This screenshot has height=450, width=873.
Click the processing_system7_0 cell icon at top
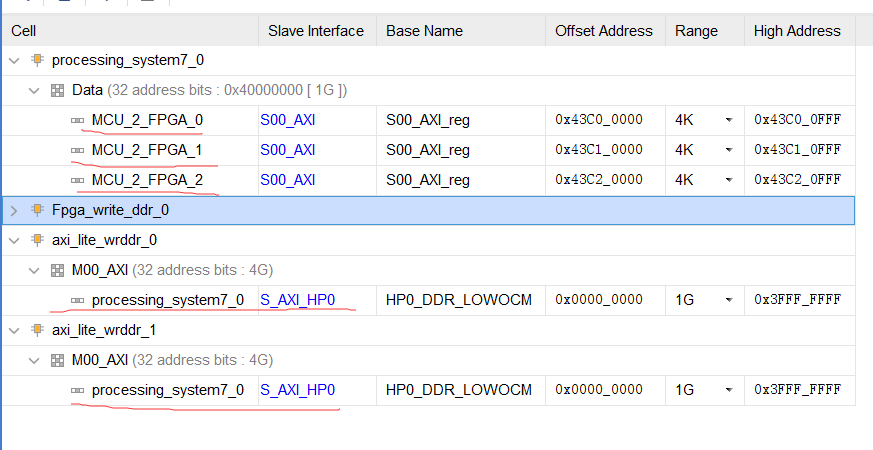pyautogui.click(x=37, y=60)
